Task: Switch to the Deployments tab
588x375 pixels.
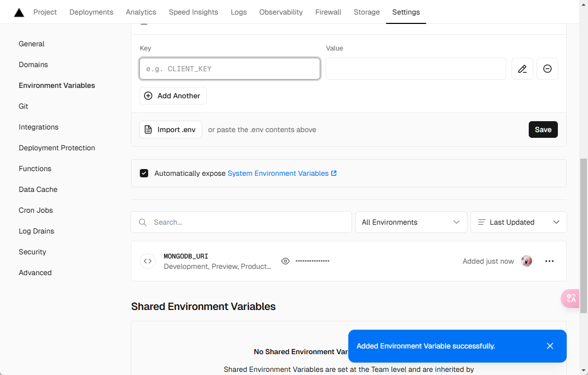Action: [x=92, y=12]
